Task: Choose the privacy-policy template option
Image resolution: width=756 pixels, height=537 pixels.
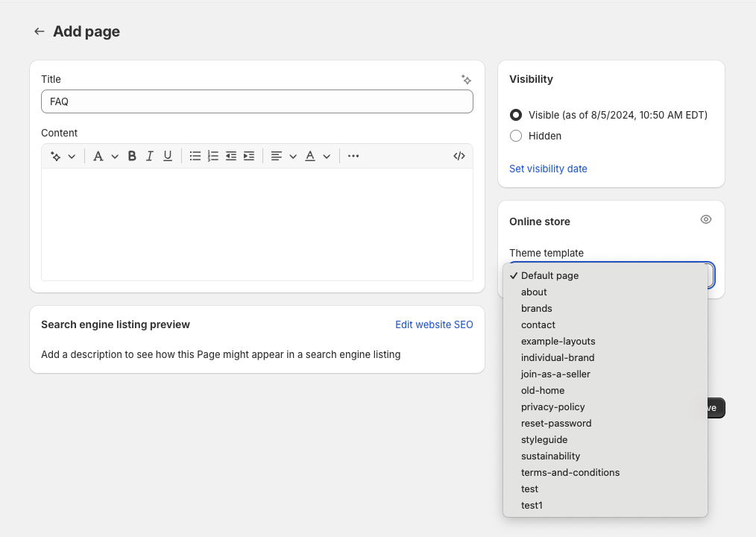Action: coord(552,406)
